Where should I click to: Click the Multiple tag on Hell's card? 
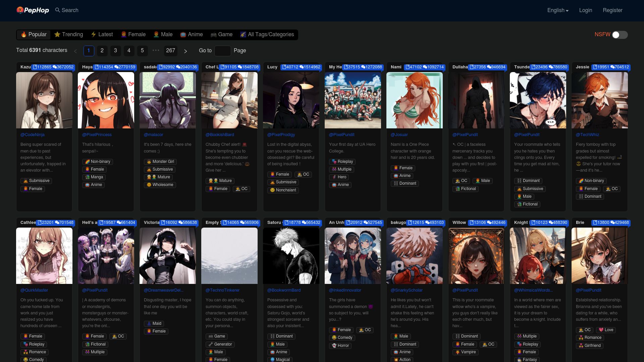(95, 352)
